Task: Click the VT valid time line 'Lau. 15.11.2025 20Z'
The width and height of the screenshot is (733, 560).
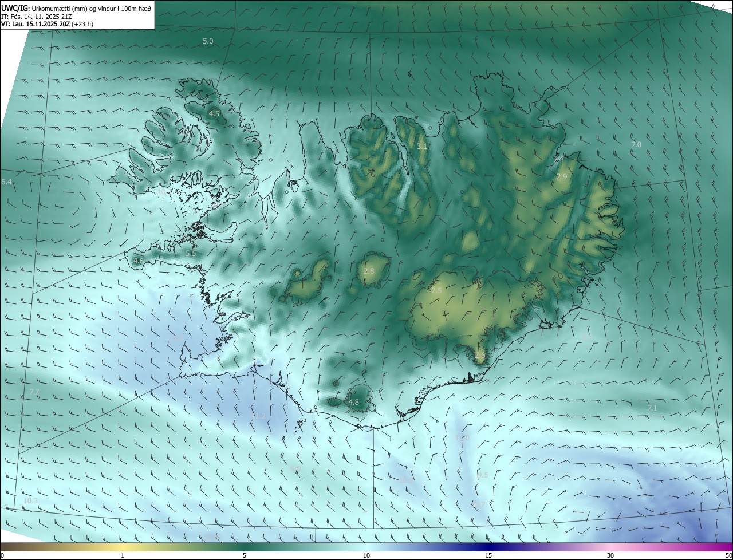Action: click(46, 24)
